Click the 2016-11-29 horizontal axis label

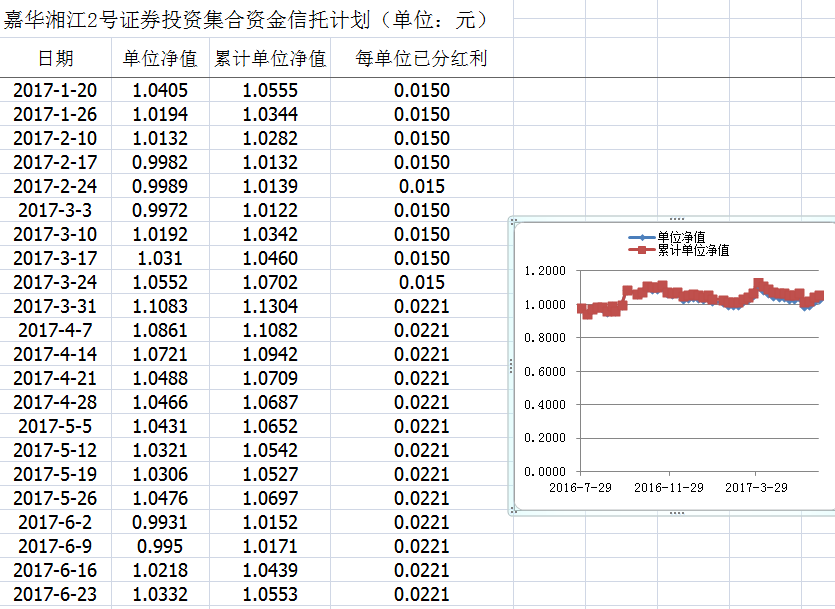click(669, 487)
